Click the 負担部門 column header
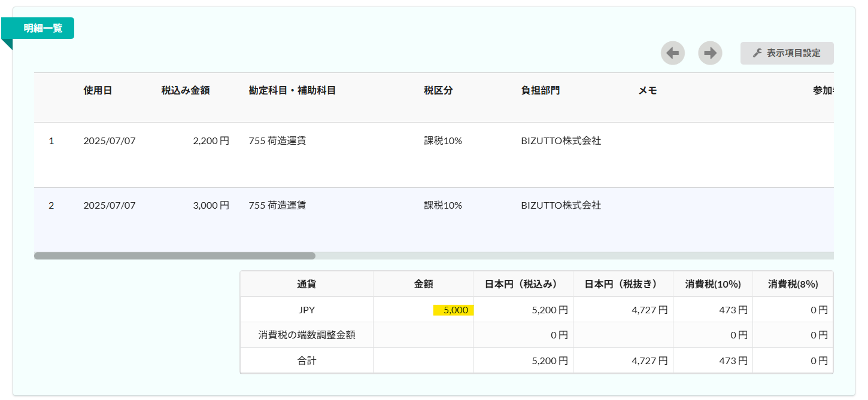This screenshot has height=400, width=868. click(x=541, y=91)
